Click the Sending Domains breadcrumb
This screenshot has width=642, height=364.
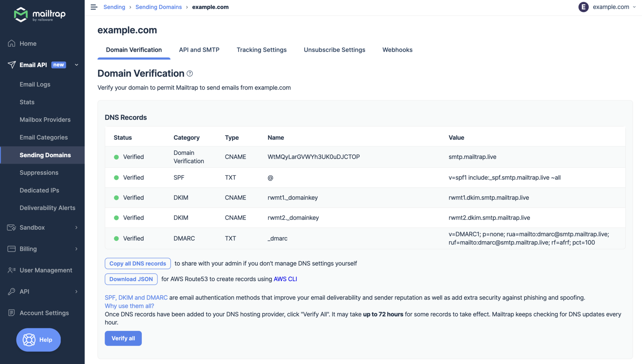158,7
